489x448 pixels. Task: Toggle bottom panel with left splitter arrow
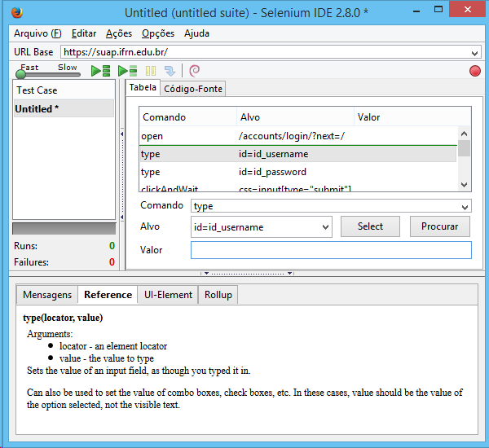pos(206,274)
